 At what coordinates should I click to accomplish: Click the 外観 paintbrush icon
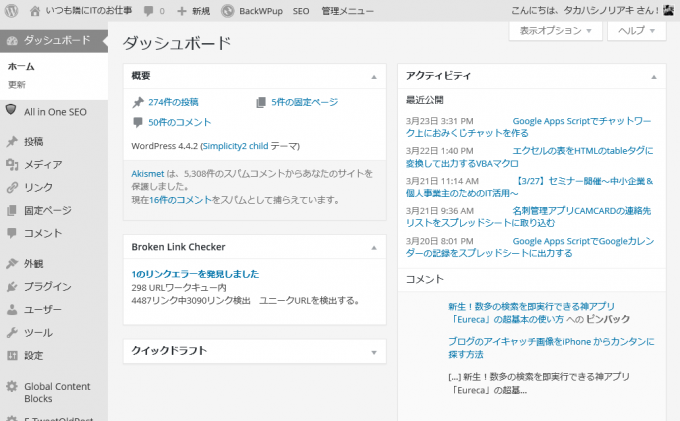(x=12, y=263)
